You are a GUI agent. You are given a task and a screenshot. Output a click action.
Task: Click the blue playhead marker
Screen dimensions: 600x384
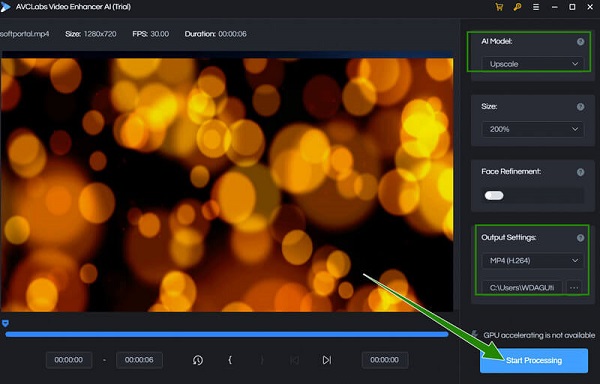[x=5, y=324]
